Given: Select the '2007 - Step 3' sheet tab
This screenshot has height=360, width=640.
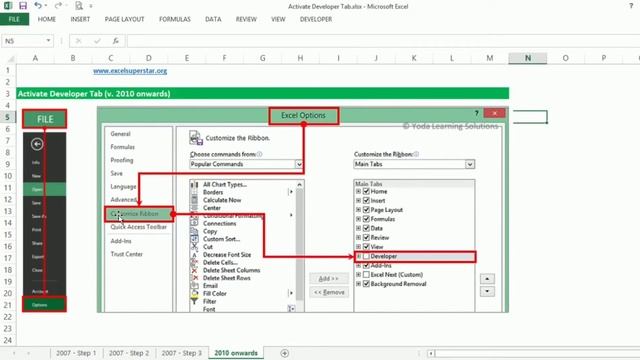Looking at the screenshot, I should click(x=182, y=353).
